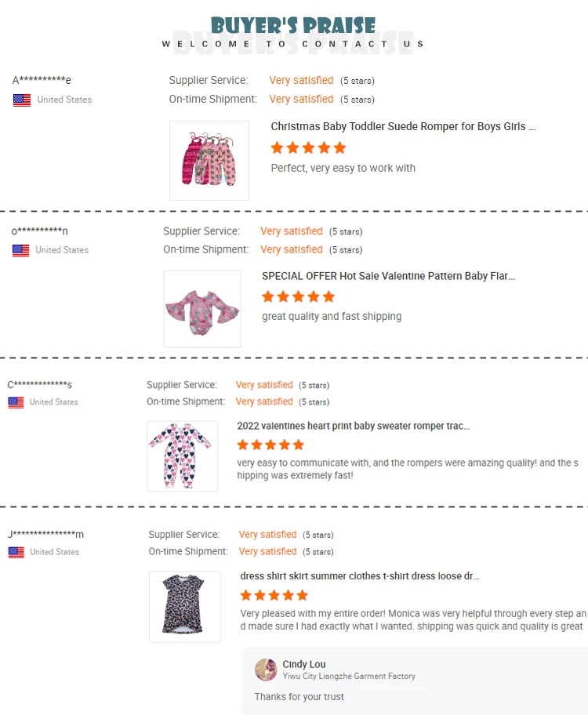588x726 pixels.
Task: Open the Christmas suede romper product thumbnail
Action: click(209, 161)
